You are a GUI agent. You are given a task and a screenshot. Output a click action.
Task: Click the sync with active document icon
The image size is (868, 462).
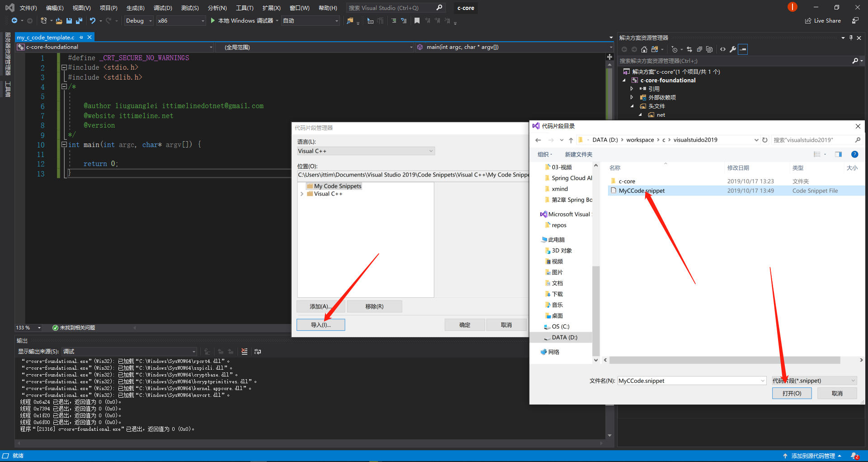(x=689, y=49)
